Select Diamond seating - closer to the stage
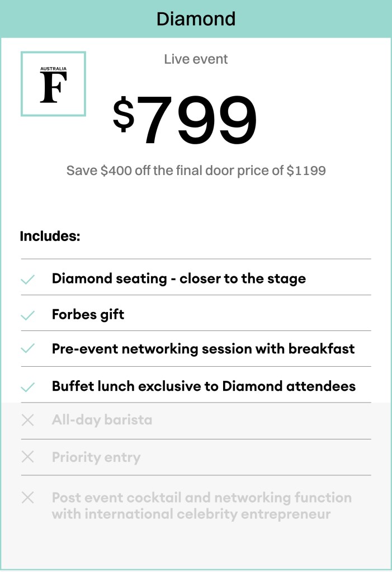This screenshot has width=392, height=572. [x=179, y=278]
